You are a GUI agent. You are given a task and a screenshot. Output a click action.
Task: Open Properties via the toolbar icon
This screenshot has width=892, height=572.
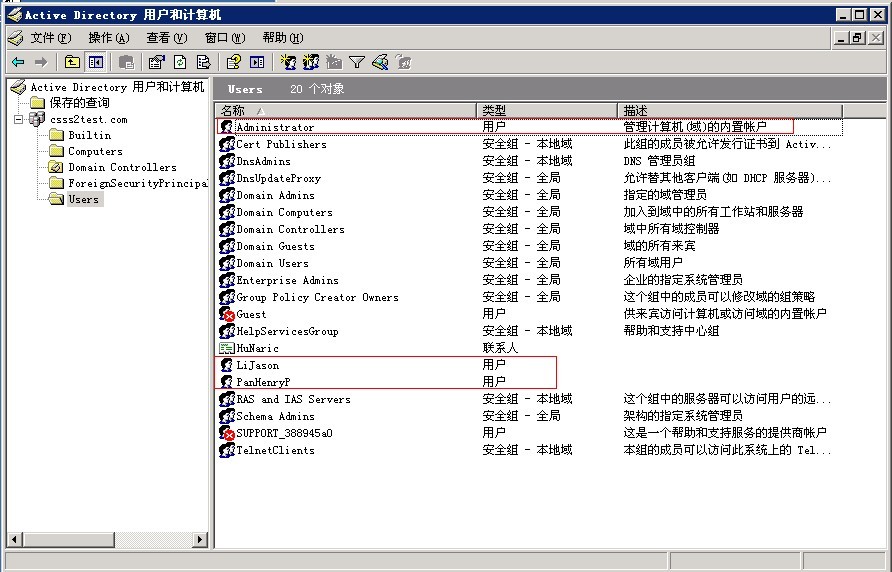tap(156, 62)
